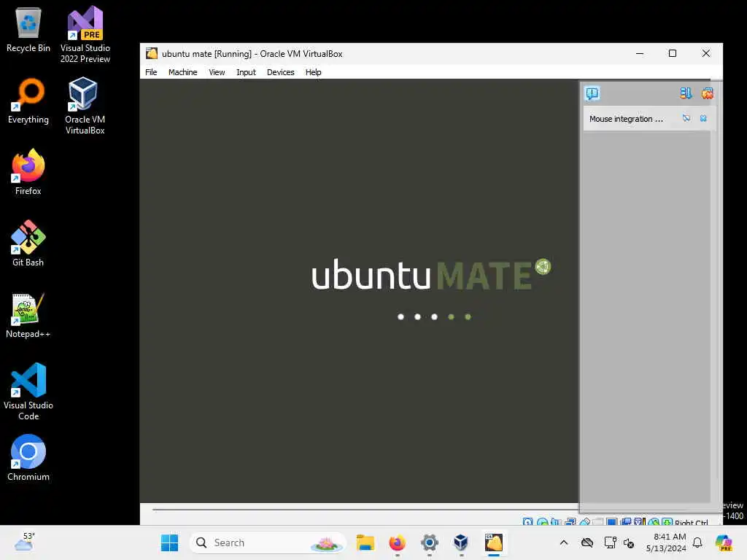The height and width of the screenshot is (560, 747).
Task: Open the Input menu
Action: coord(246,72)
